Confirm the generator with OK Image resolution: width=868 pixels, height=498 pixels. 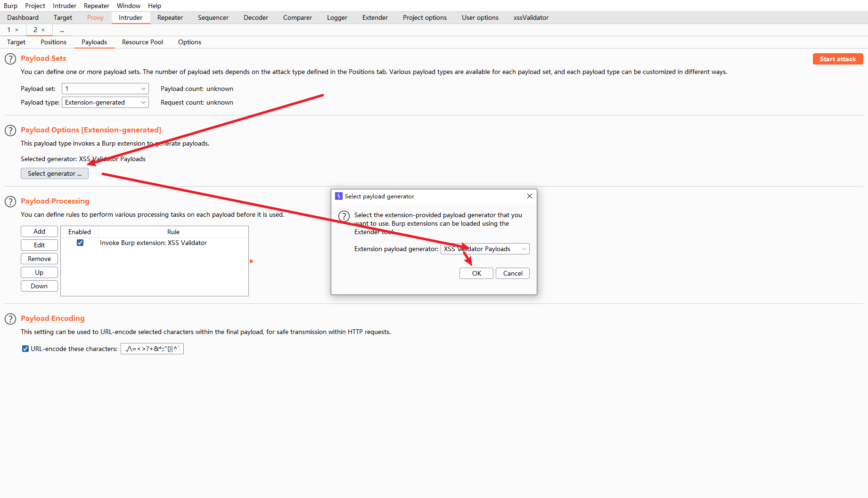tap(476, 273)
